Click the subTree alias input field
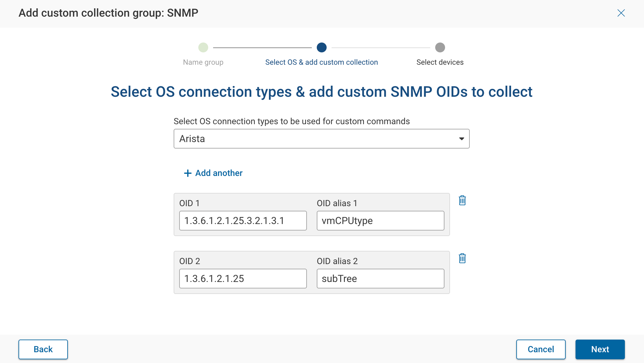 coord(380,279)
